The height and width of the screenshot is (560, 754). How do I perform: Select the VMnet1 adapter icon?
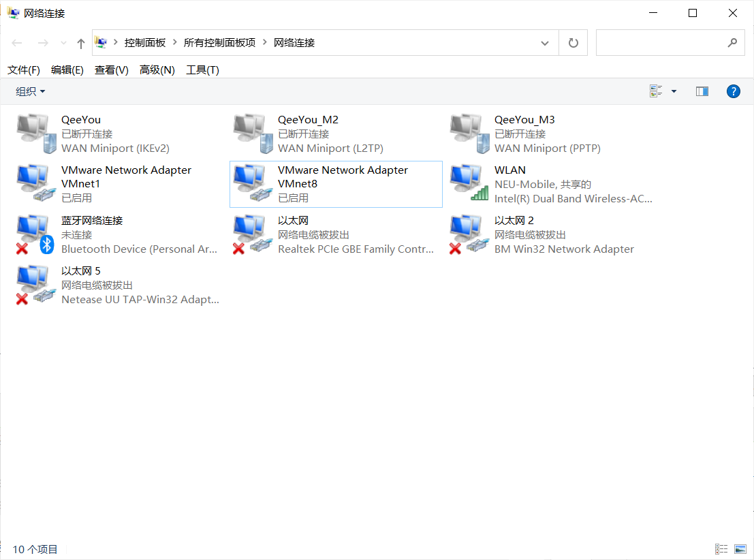(x=37, y=183)
